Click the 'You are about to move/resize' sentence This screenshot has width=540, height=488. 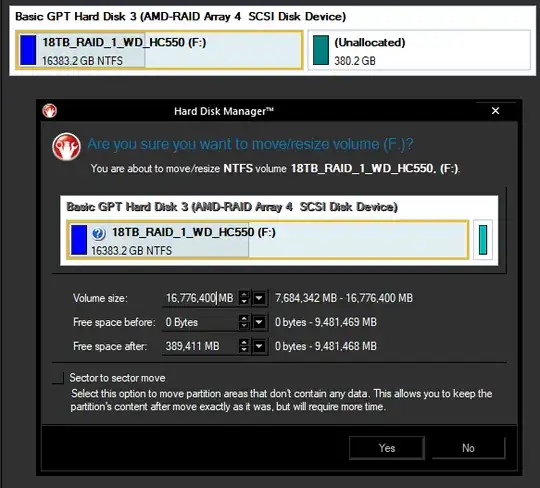(x=275, y=168)
